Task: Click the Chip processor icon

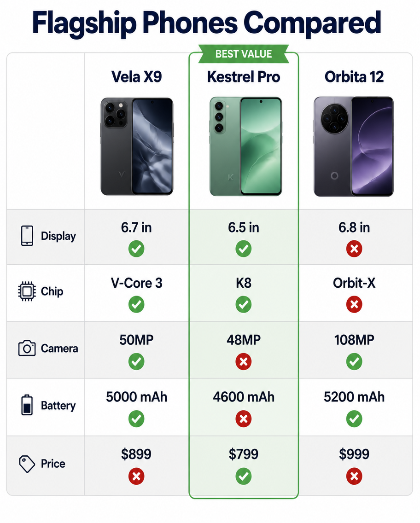Action: pos(27,291)
